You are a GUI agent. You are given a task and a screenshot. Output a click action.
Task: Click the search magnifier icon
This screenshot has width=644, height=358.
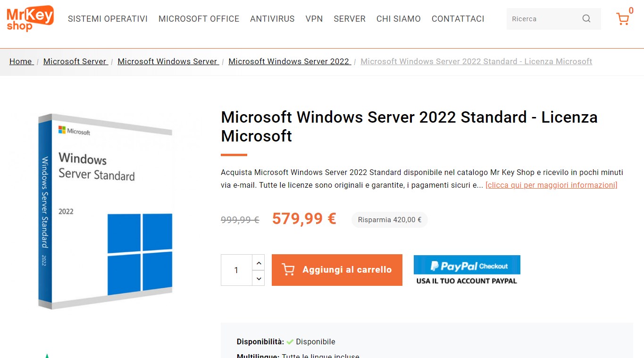pos(586,18)
